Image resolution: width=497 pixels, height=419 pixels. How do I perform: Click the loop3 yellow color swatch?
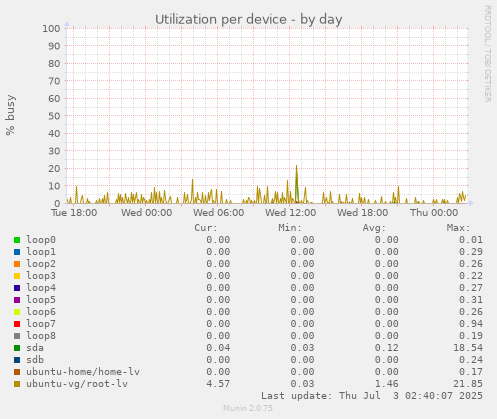(x=17, y=276)
